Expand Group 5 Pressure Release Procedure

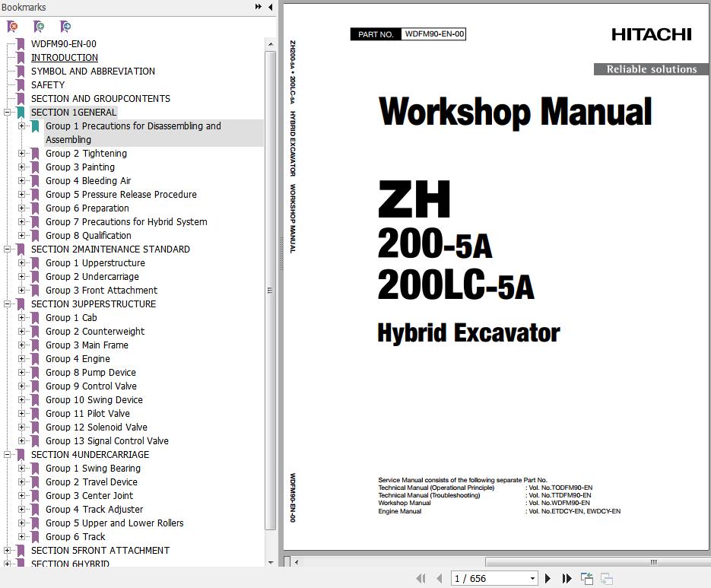21,194
